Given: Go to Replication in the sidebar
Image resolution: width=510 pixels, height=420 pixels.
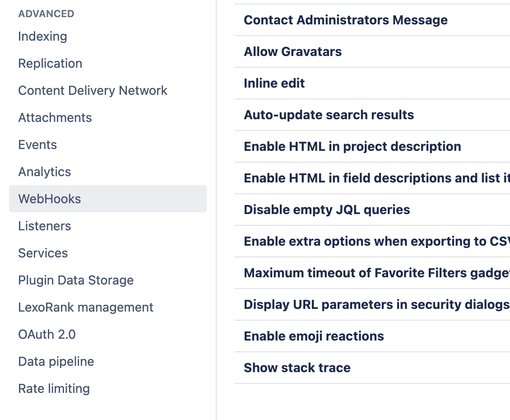Looking at the screenshot, I should pyautogui.click(x=50, y=64).
